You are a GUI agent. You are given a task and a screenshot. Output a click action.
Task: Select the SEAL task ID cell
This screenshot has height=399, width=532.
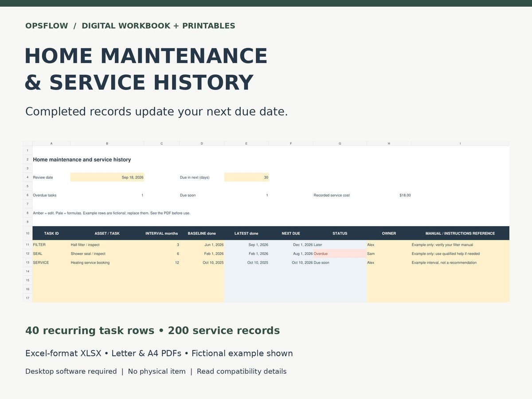51,254
